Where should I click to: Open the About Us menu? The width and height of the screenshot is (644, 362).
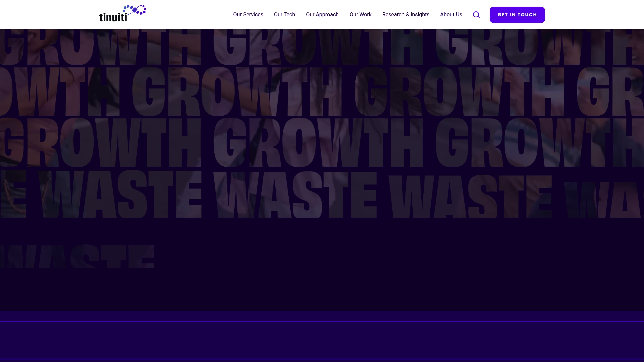coord(451,14)
